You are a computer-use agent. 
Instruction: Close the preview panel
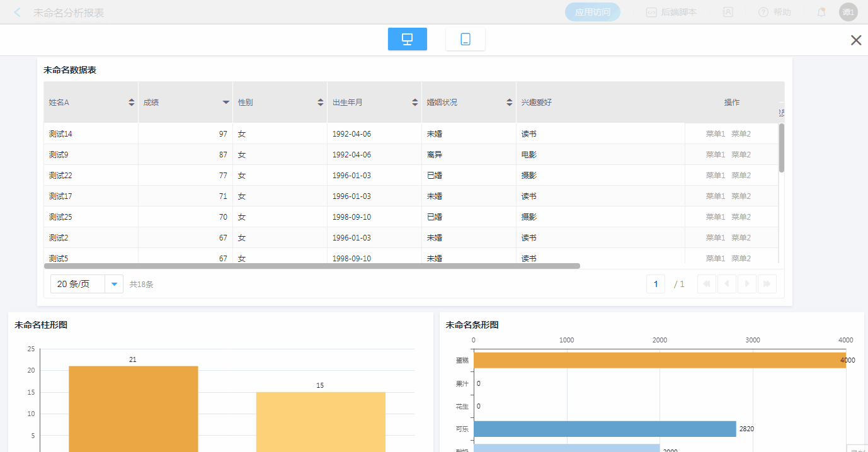click(x=855, y=40)
